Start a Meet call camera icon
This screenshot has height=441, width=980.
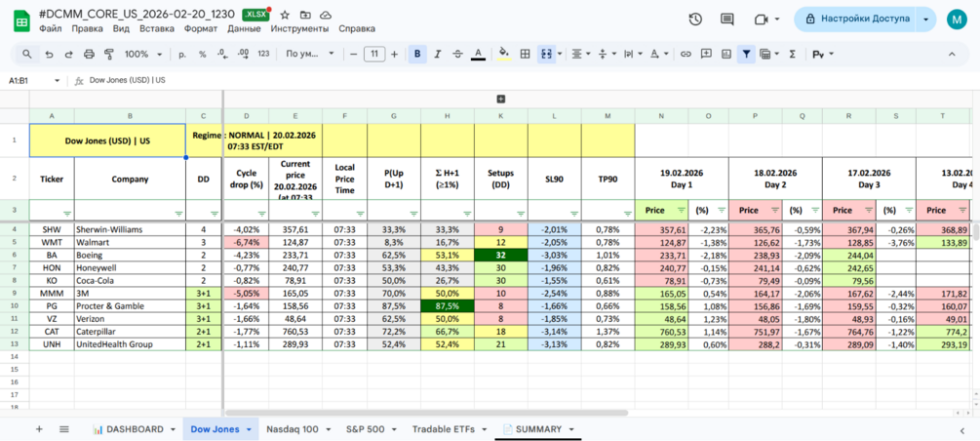761,20
